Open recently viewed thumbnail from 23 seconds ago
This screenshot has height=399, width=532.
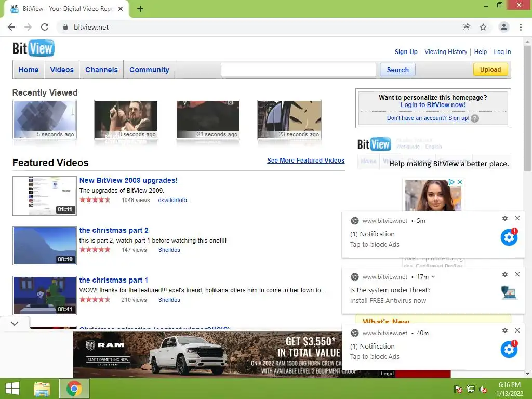289,119
